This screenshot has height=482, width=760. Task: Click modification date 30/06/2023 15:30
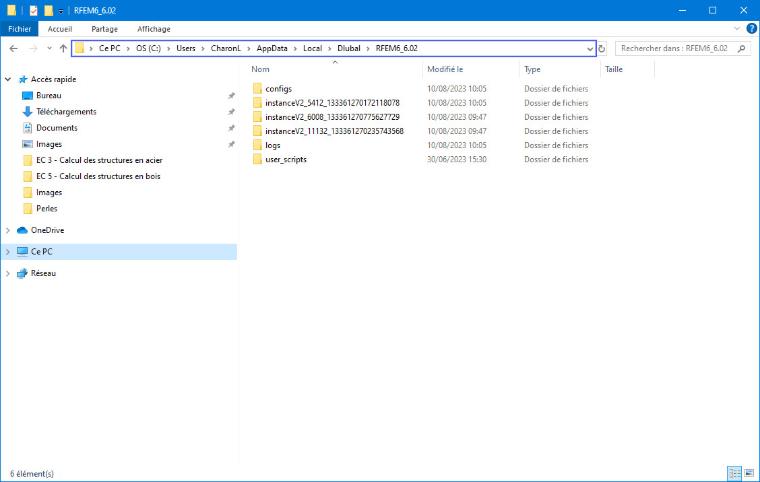click(x=457, y=159)
